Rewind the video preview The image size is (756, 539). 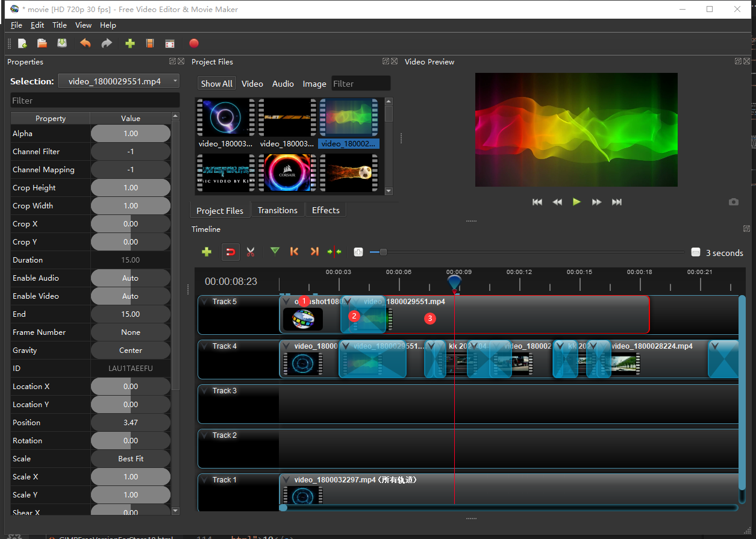(x=557, y=202)
